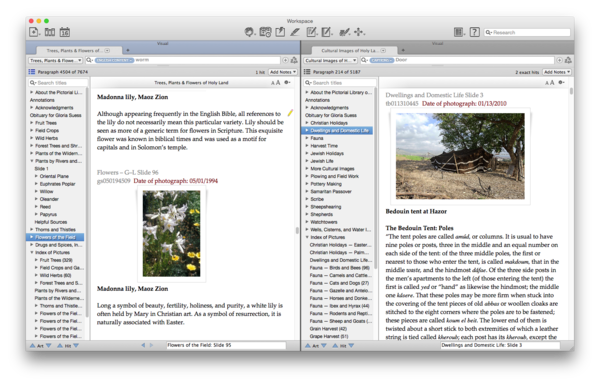Screen dimensions: 600x386
Task: Select Papyrus in the left contents list
Action: pos(48,214)
